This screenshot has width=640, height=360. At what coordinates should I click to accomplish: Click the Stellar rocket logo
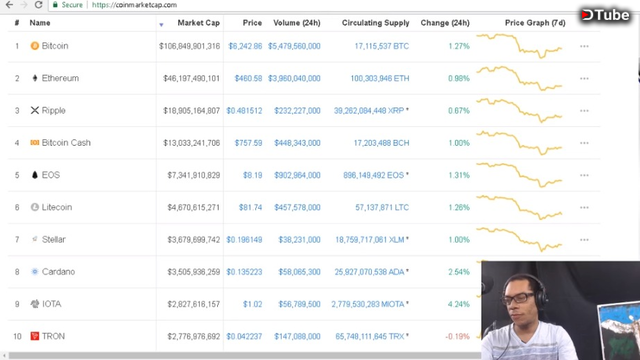pos(35,239)
